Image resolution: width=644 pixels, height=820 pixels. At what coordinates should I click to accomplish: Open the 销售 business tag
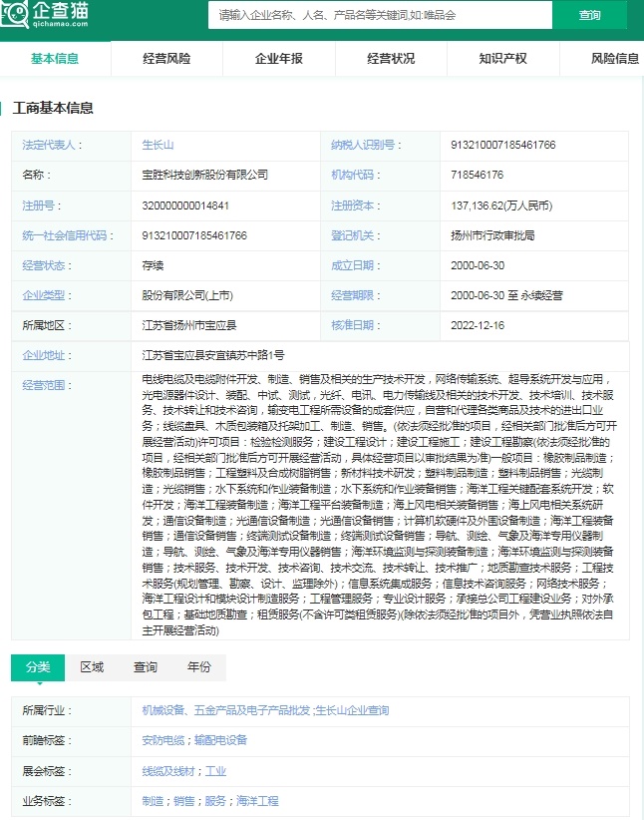tap(184, 801)
